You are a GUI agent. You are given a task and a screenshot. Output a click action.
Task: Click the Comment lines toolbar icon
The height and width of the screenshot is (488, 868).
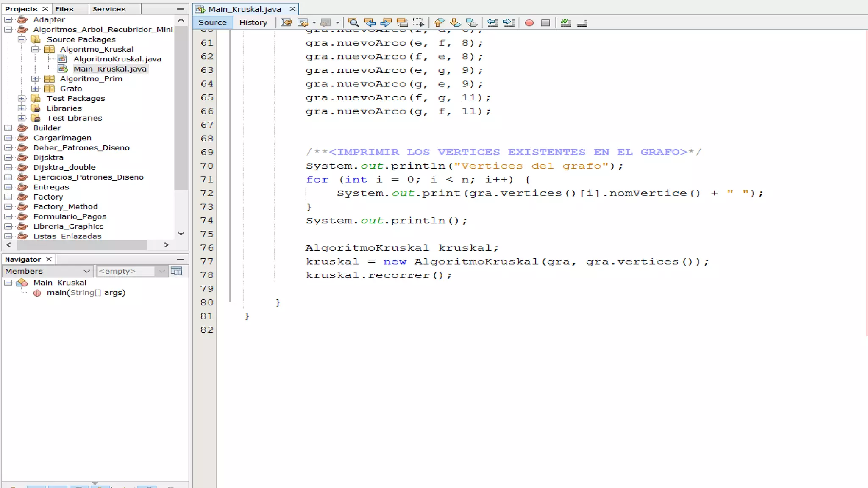[x=566, y=23]
